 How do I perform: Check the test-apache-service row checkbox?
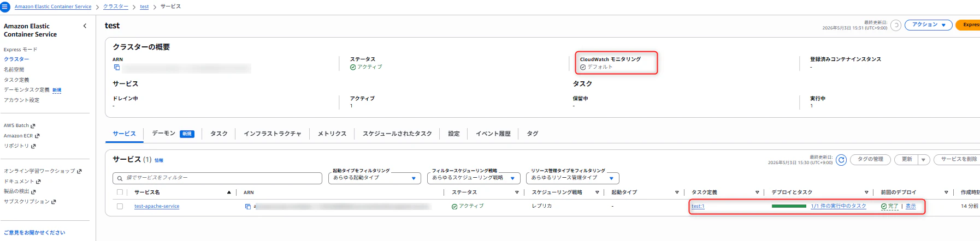pos(120,207)
